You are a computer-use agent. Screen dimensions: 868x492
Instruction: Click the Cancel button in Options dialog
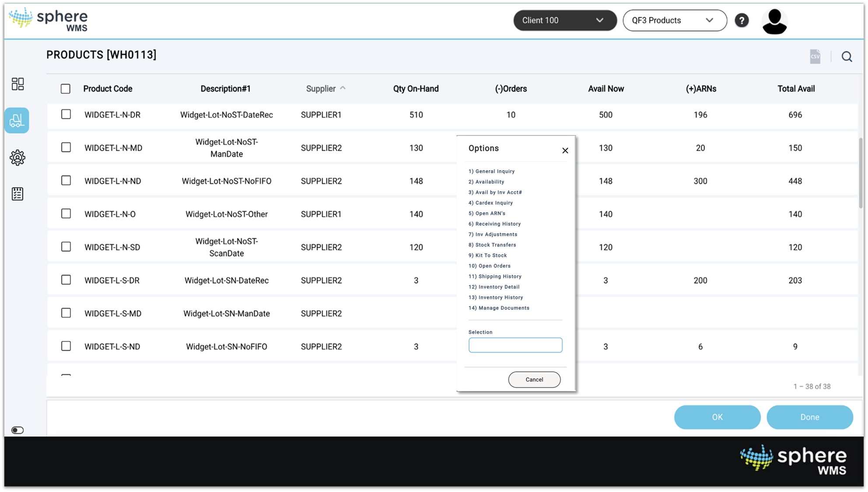(x=534, y=379)
